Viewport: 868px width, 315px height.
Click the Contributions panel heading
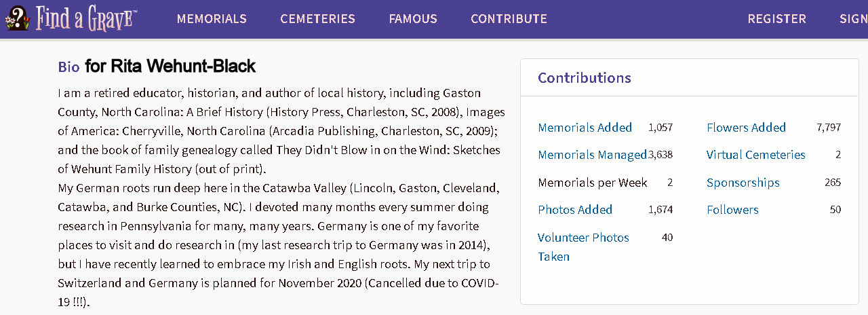click(x=584, y=77)
